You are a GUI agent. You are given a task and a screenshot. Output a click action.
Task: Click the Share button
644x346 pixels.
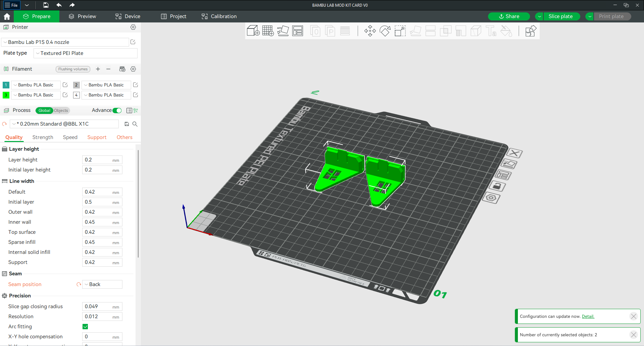coord(509,16)
